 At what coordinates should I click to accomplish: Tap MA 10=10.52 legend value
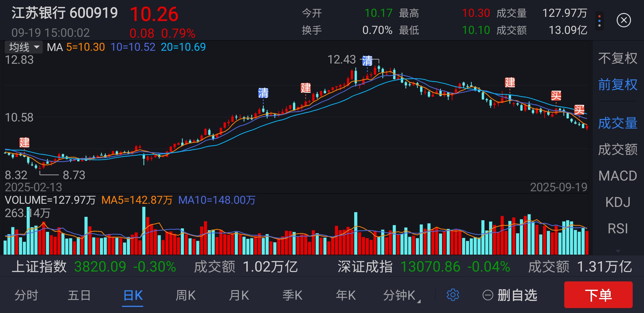pos(133,47)
